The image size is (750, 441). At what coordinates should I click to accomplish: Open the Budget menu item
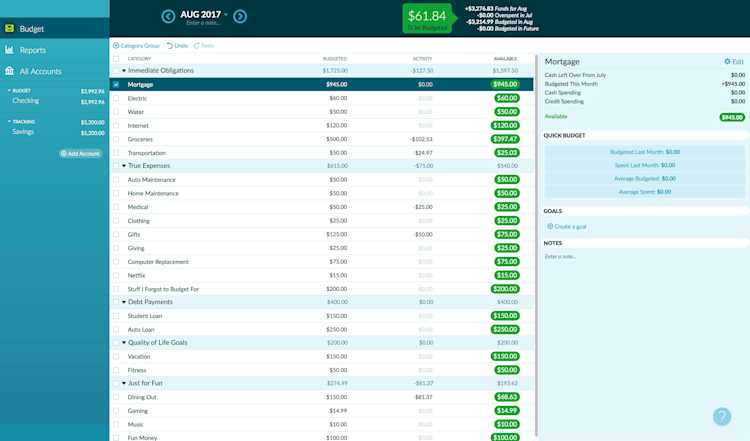coord(55,28)
